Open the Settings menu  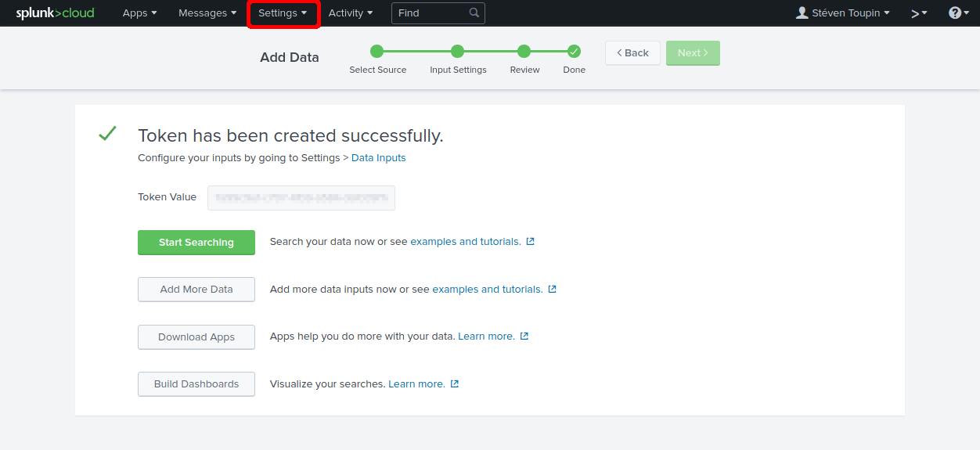click(283, 13)
